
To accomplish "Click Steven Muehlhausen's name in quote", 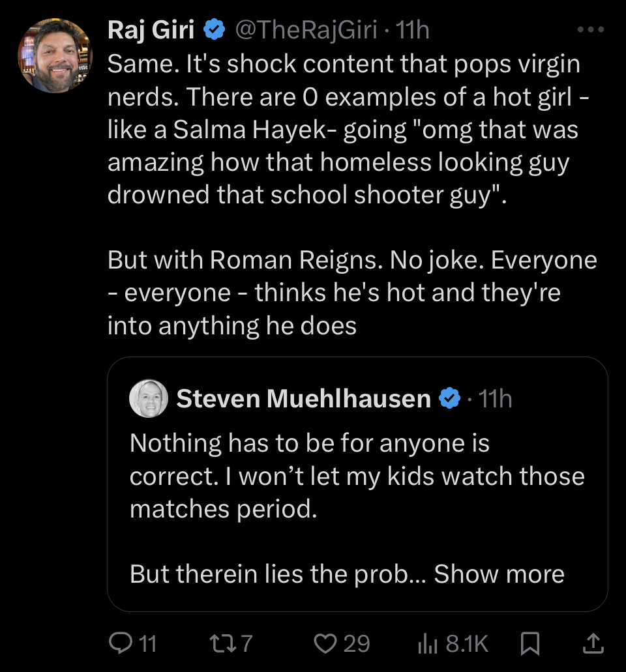I will (303, 398).
